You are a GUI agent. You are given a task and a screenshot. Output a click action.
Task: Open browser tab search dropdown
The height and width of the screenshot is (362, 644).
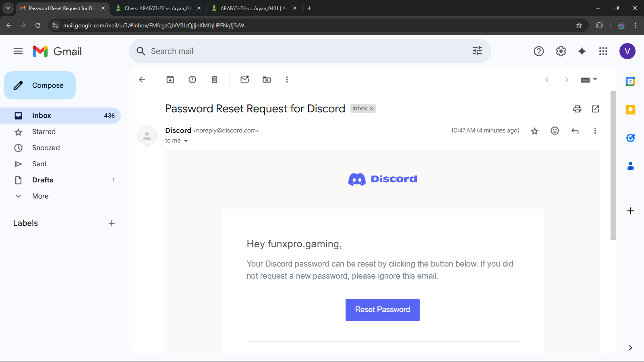coord(8,8)
